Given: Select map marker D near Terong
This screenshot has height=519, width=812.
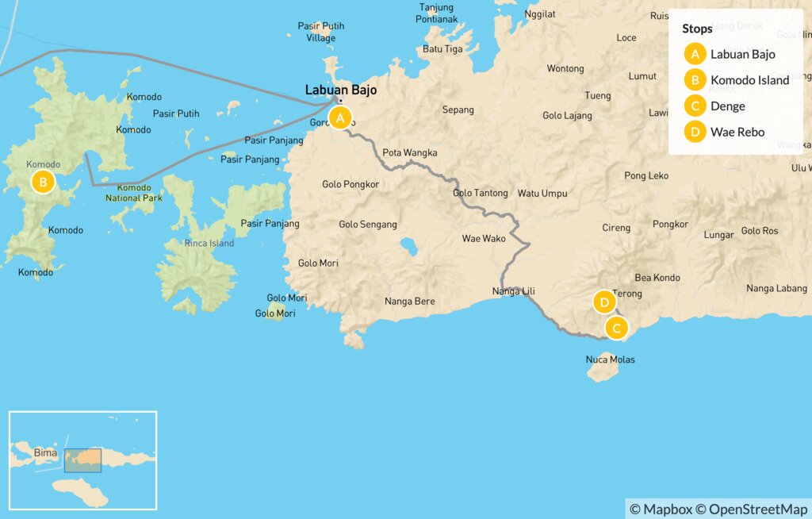Looking at the screenshot, I should coord(604,302).
